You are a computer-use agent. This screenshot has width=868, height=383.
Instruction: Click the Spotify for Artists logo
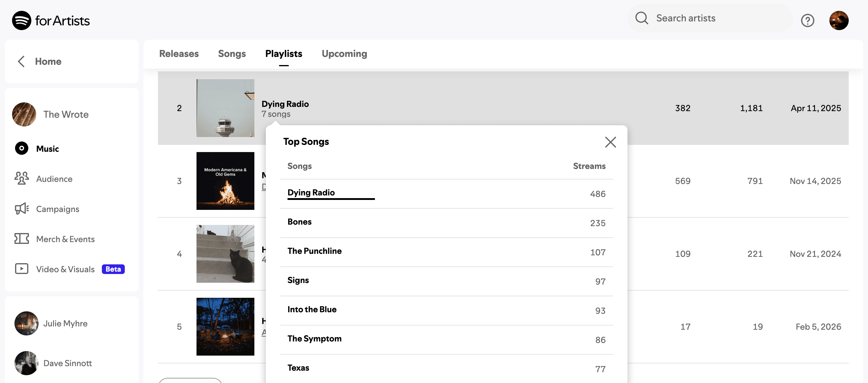click(x=51, y=20)
